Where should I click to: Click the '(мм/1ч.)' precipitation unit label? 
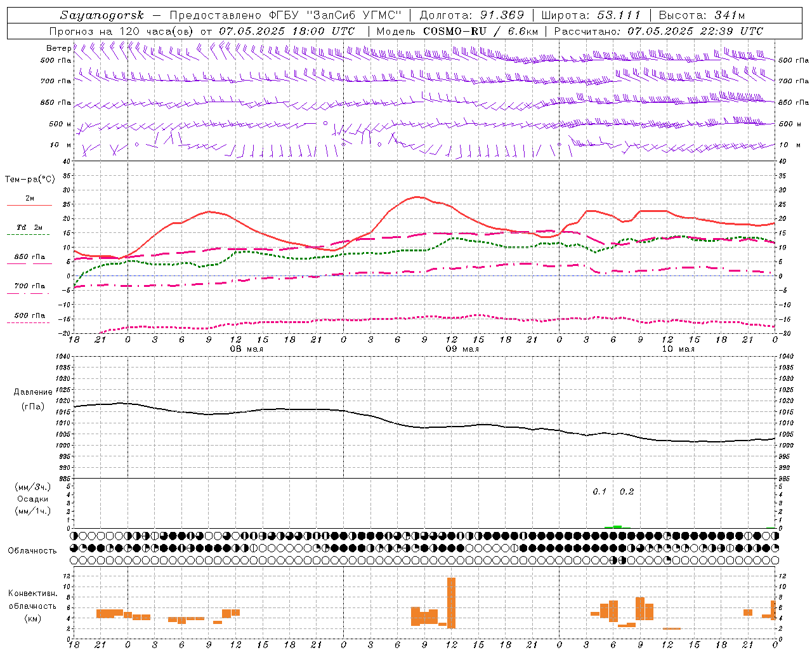coord(33,511)
